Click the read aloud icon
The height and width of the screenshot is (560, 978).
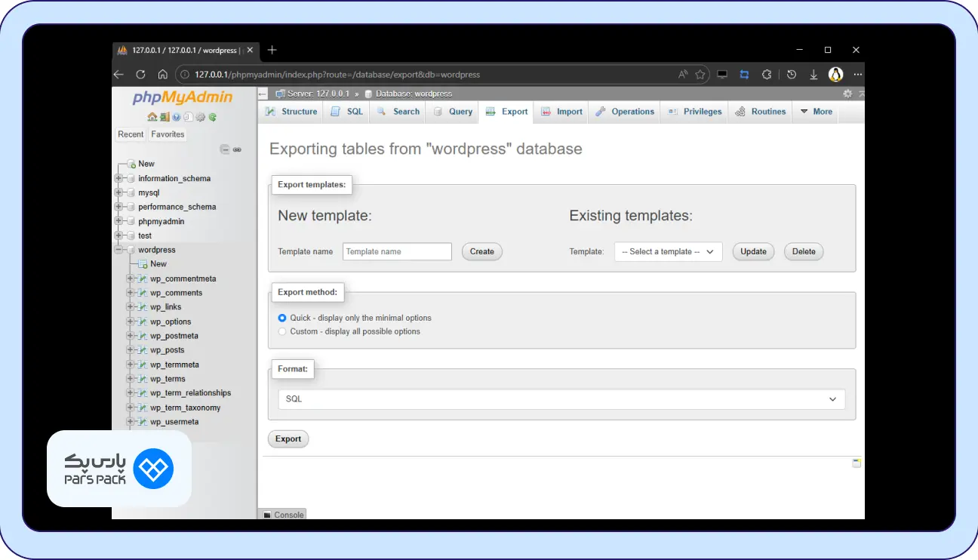[x=683, y=74]
